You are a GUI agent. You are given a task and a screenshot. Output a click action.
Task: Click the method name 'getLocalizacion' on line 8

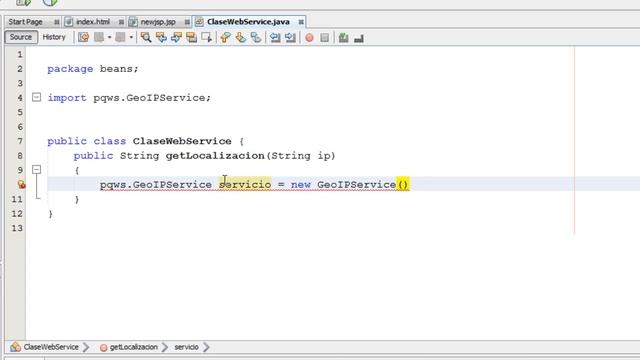pos(215,156)
